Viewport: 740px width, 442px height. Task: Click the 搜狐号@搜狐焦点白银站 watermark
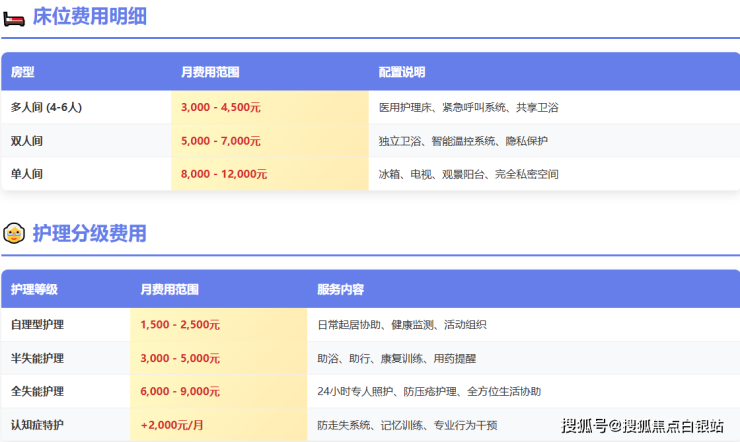pyautogui.click(x=642, y=426)
